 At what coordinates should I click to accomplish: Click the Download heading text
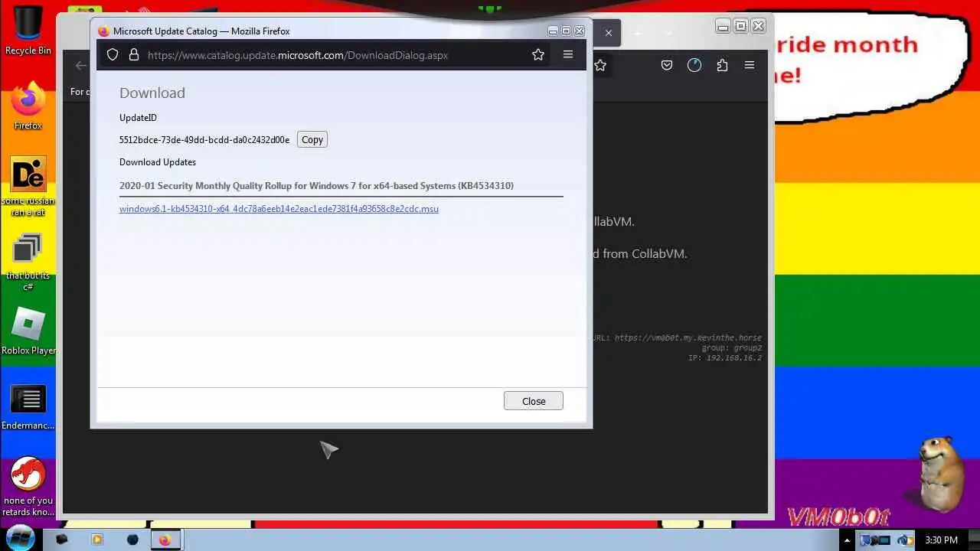(152, 93)
